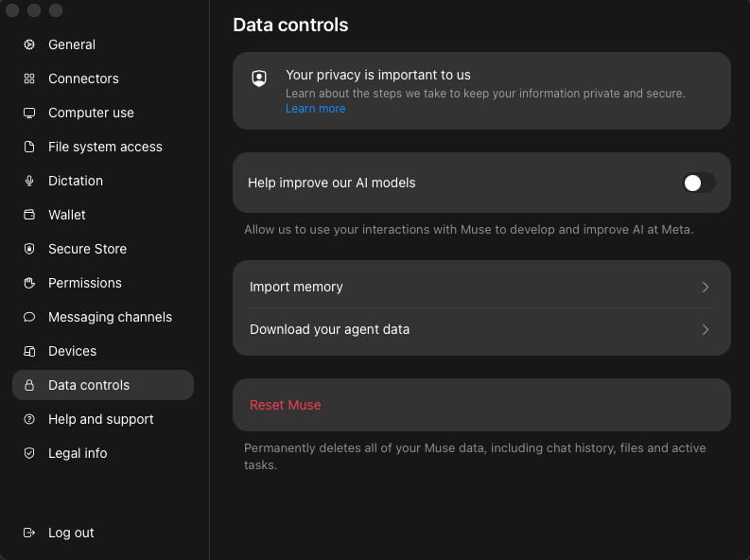Click the File system access document icon
750x560 pixels.
29,147
